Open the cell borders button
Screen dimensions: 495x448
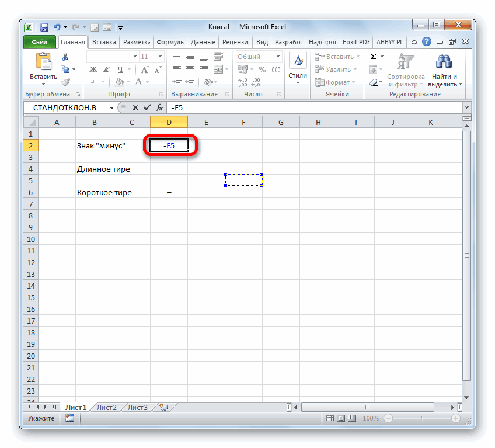93,82
